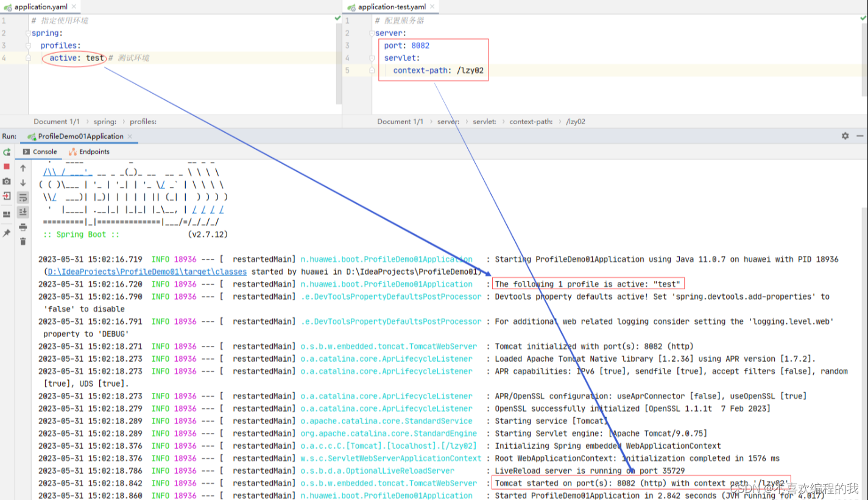The height and width of the screenshot is (500, 868).
Task: Click '/lzy02' breadcrumb under application-test.yaml
Action: click(576, 122)
